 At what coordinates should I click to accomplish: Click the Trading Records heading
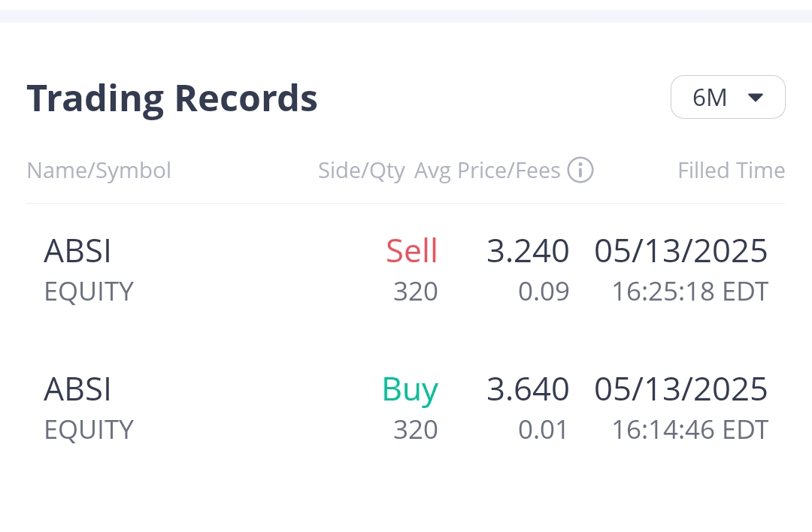(x=172, y=98)
